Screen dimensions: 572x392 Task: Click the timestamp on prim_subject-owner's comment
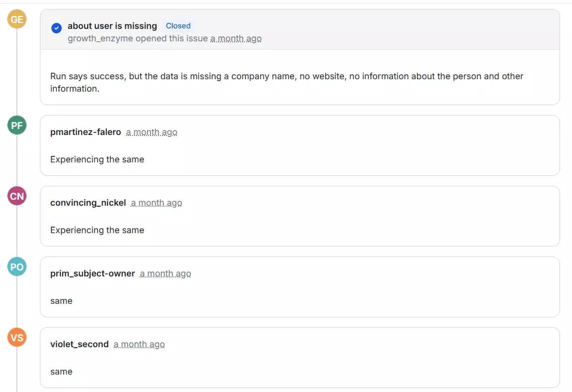pyautogui.click(x=165, y=274)
